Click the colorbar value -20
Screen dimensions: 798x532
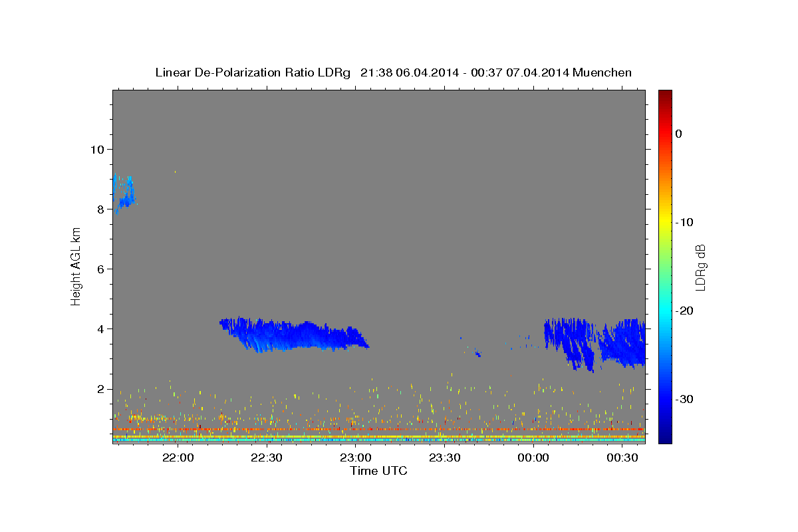(684, 311)
